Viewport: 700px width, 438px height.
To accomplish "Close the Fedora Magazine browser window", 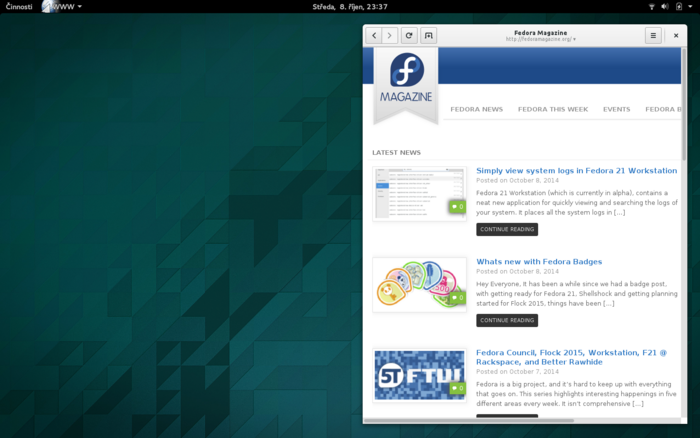I will (x=676, y=36).
